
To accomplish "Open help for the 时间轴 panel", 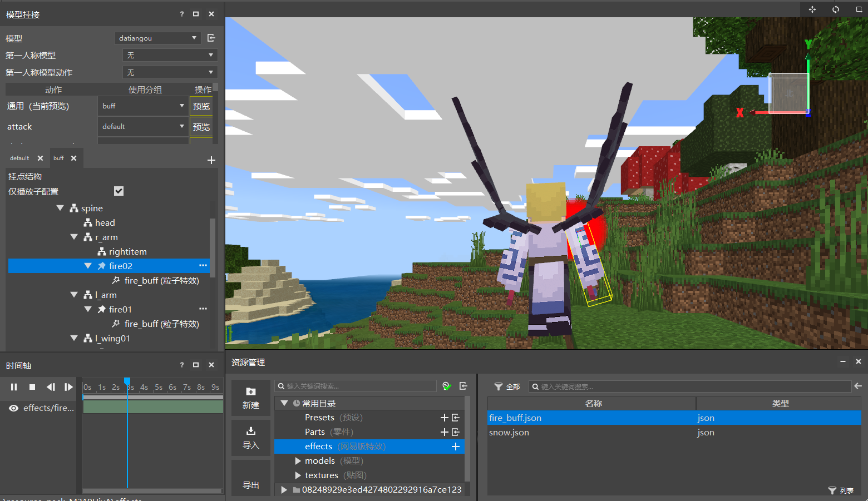I will click(x=181, y=365).
